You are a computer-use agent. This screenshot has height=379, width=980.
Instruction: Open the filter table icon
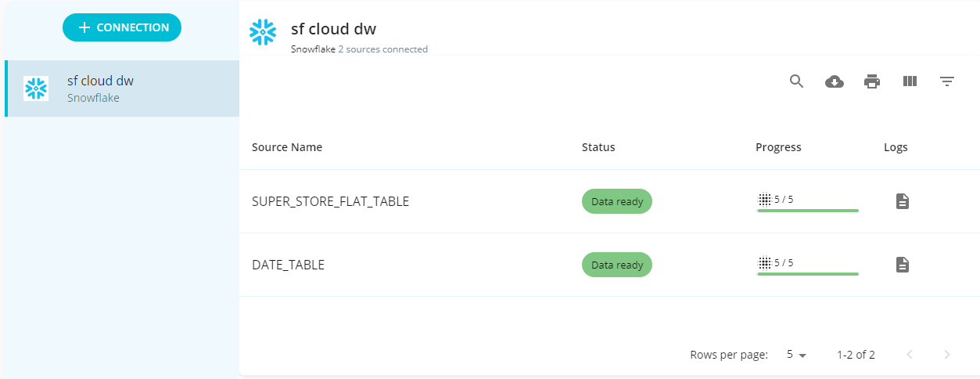click(x=947, y=81)
